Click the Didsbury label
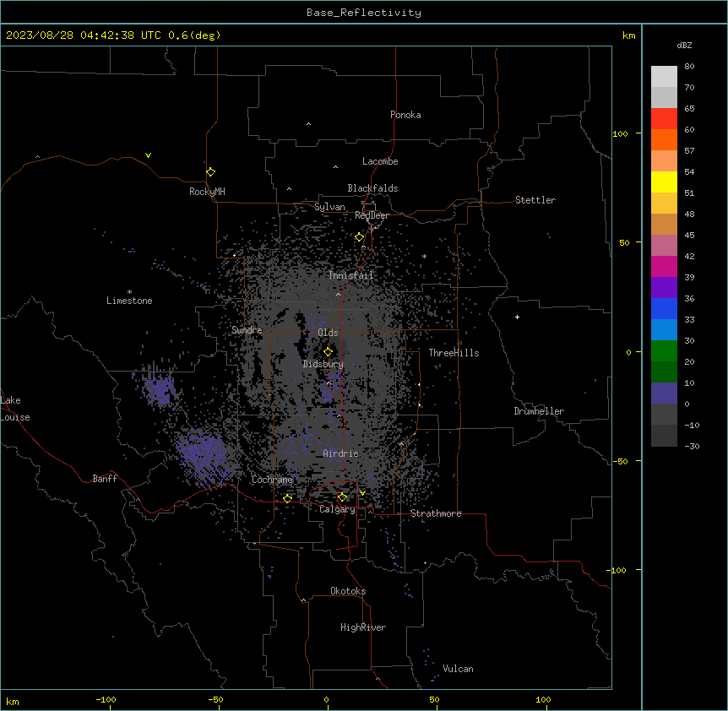The width and height of the screenshot is (728, 711). point(323,364)
